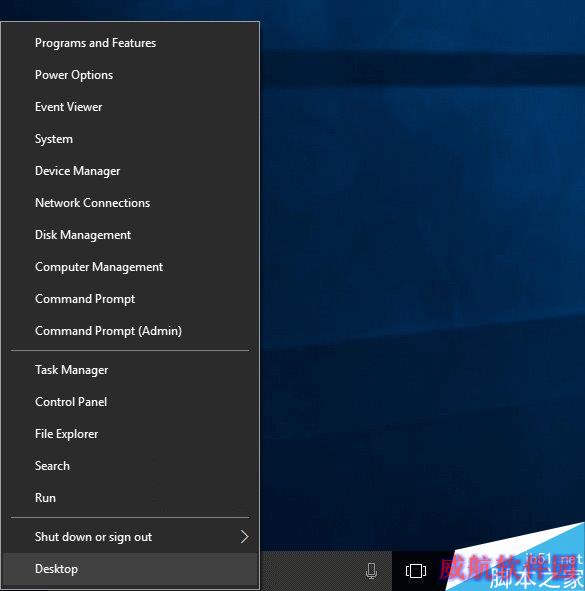
Task: Open the Run dialog entry
Action: point(130,498)
